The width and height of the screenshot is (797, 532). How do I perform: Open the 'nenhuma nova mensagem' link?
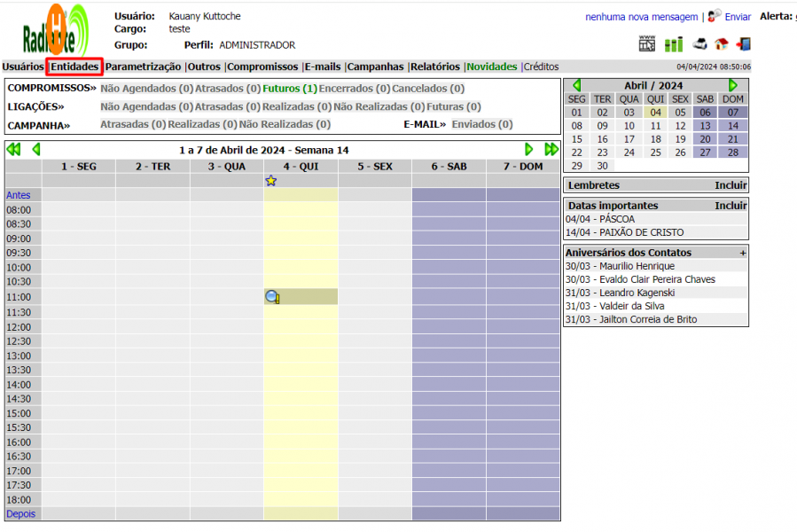641,17
